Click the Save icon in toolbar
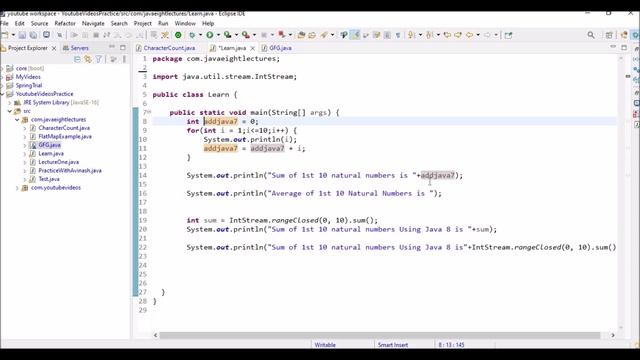Screen dimensions: 640x360 tap(22, 35)
